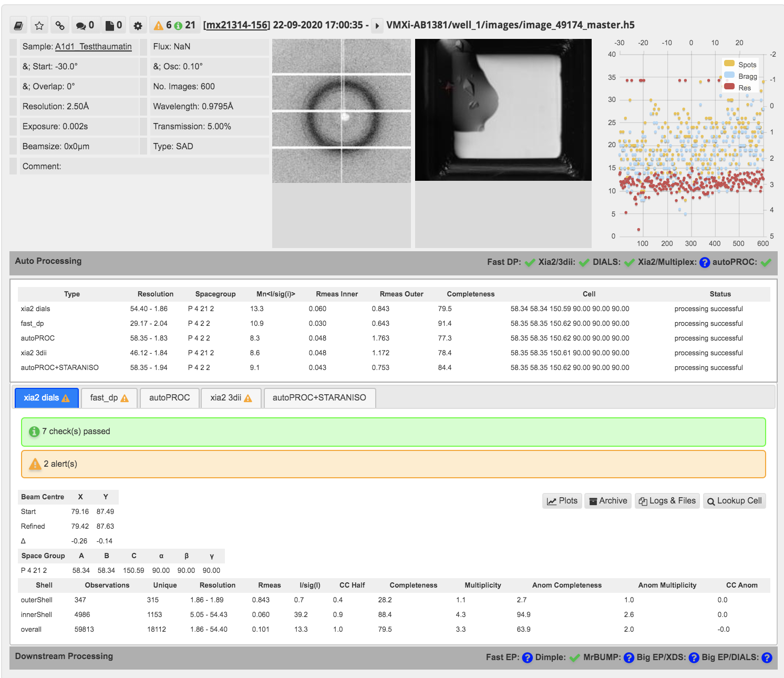
Task: Toggle Res visibility in the chart legend
Action: 747,87
